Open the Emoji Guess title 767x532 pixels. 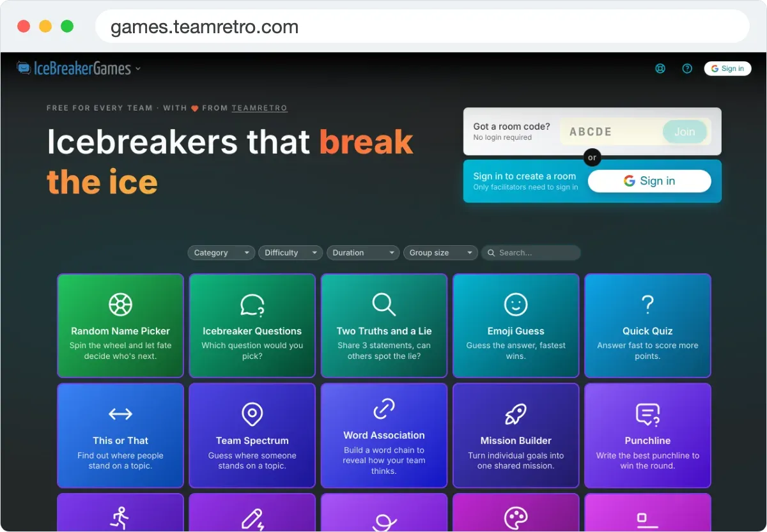[516, 331]
